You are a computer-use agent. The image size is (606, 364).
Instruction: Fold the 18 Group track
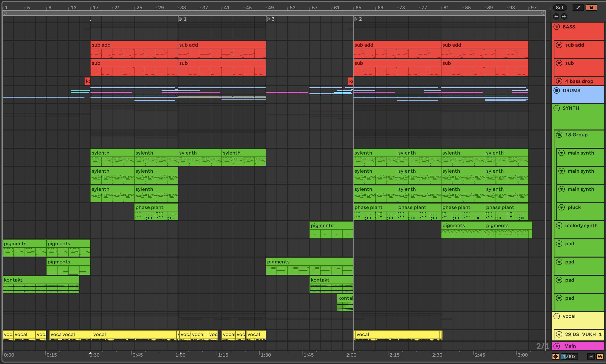tap(559, 135)
